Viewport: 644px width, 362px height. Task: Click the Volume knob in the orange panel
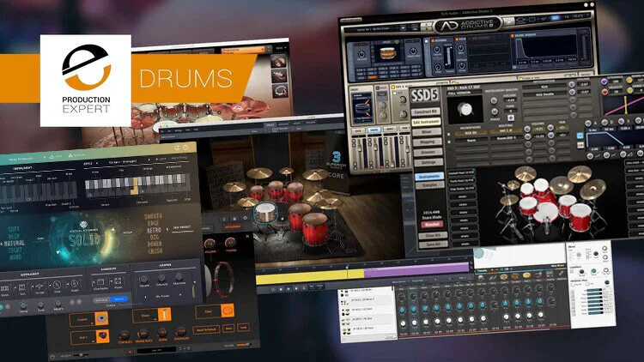[210, 244]
